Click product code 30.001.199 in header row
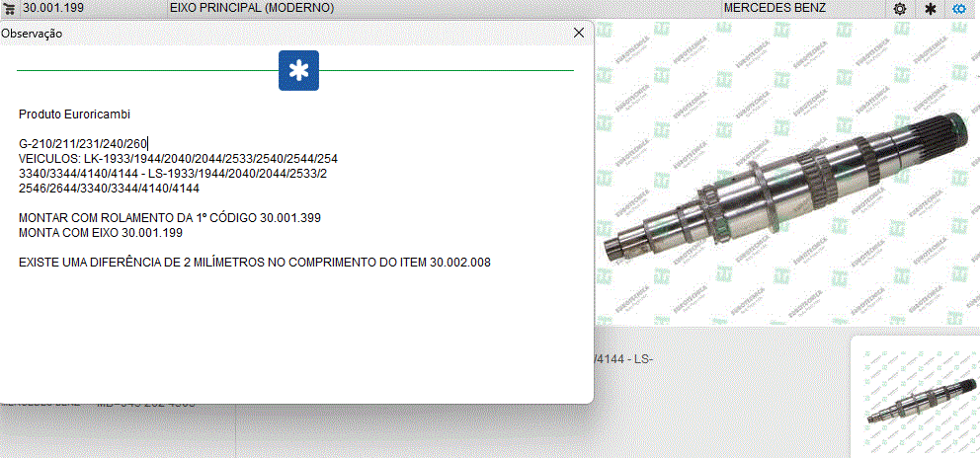980x458 pixels. (56, 8)
